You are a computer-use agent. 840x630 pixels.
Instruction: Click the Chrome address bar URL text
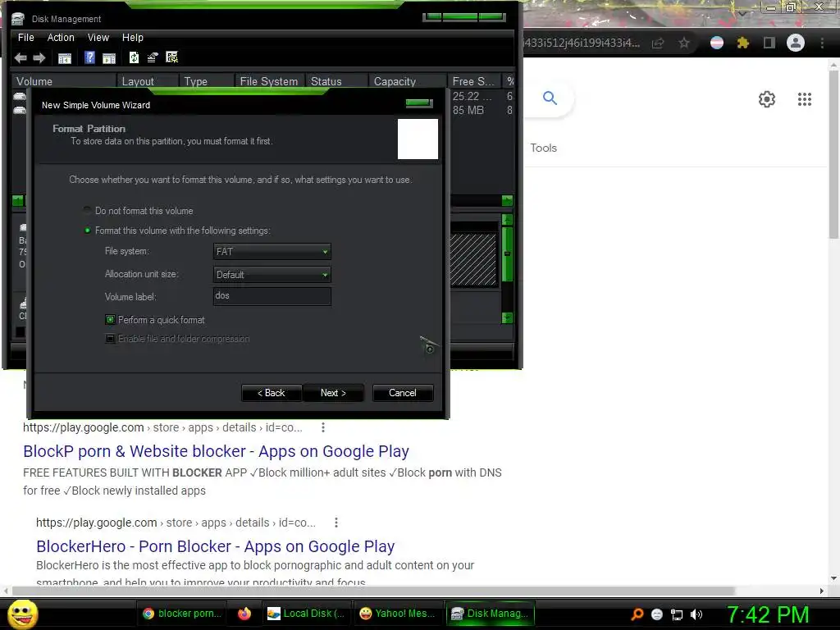point(582,43)
